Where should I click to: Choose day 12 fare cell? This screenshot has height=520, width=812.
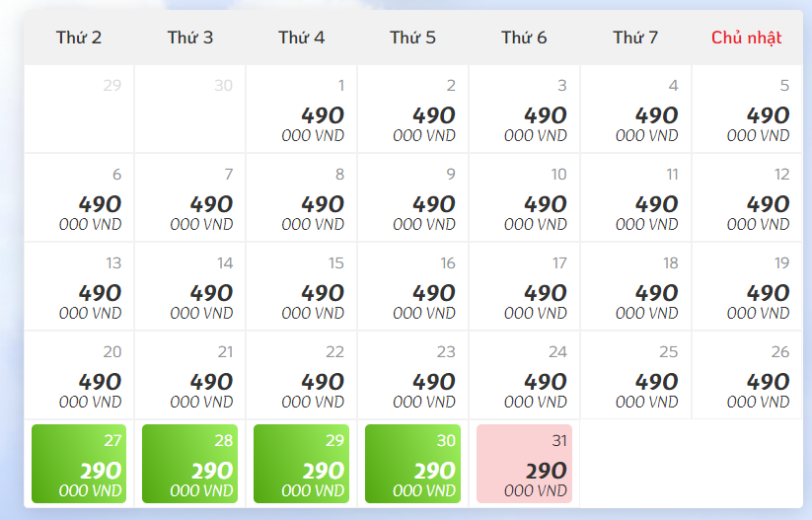tap(747, 198)
